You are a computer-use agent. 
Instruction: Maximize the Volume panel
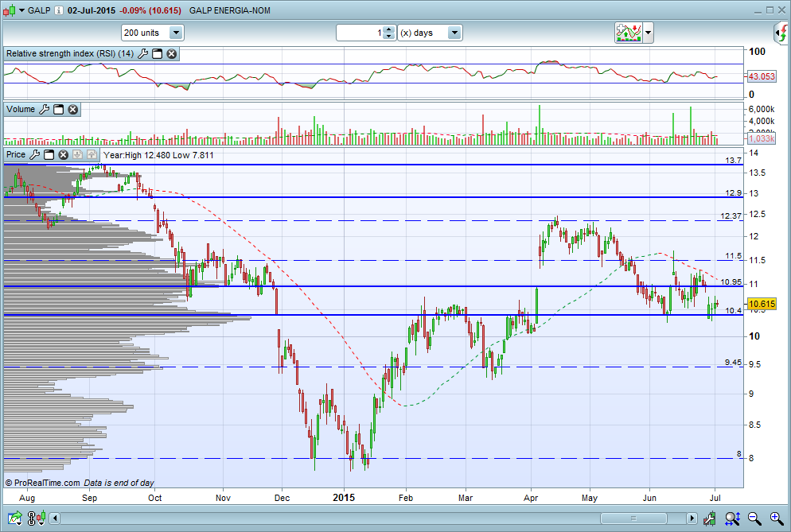click(59, 110)
